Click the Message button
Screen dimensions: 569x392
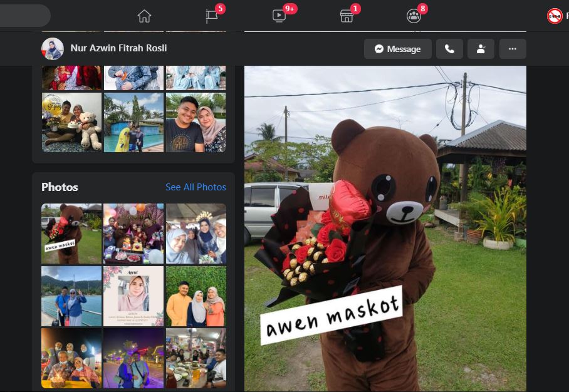click(x=398, y=49)
